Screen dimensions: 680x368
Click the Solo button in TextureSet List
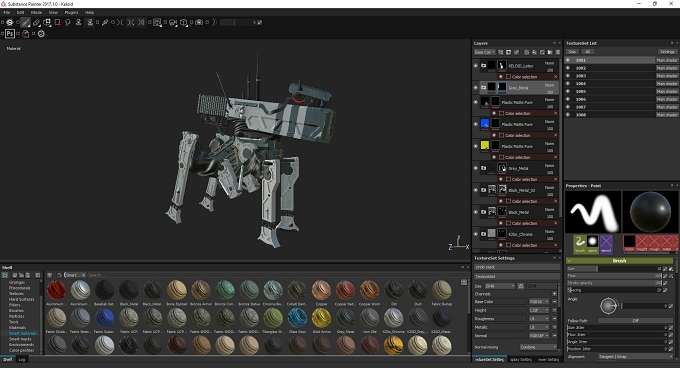572,52
